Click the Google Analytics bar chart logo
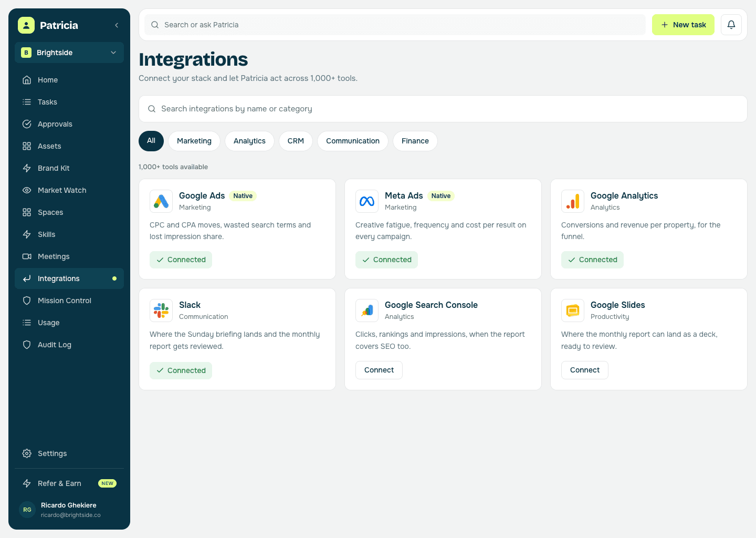 [573, 201]
